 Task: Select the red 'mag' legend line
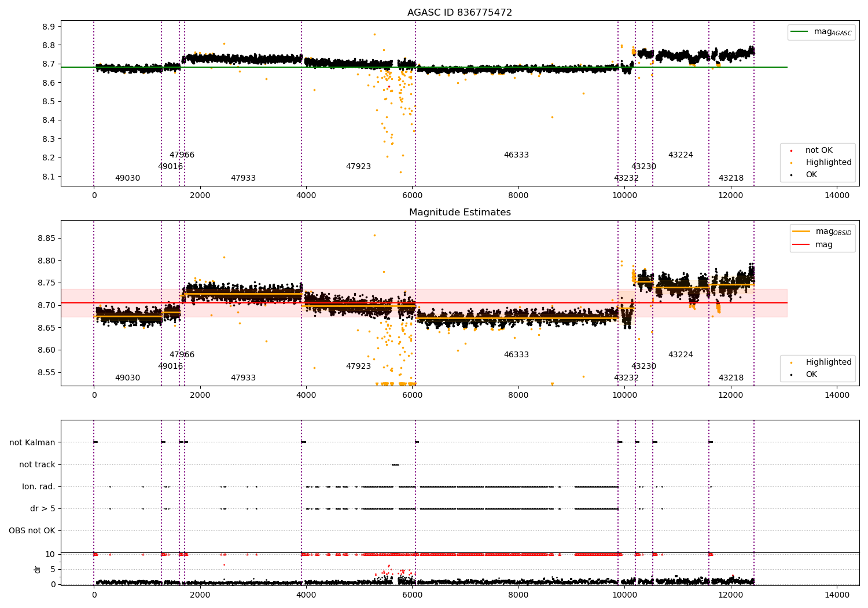coord(801,245)
